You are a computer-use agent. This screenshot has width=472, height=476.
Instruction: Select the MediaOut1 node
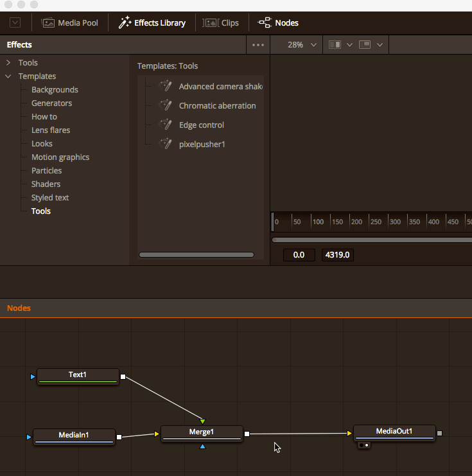(x=394, y=433)
